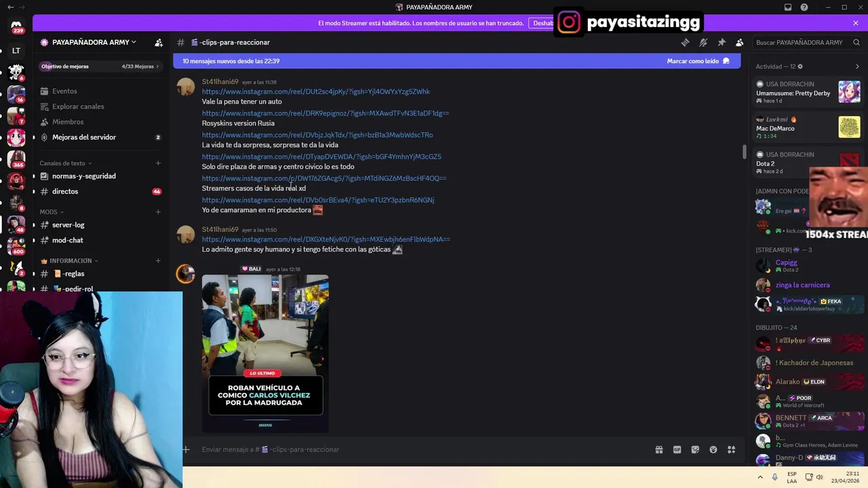Open Activity settings gear icon

[800, 66]
